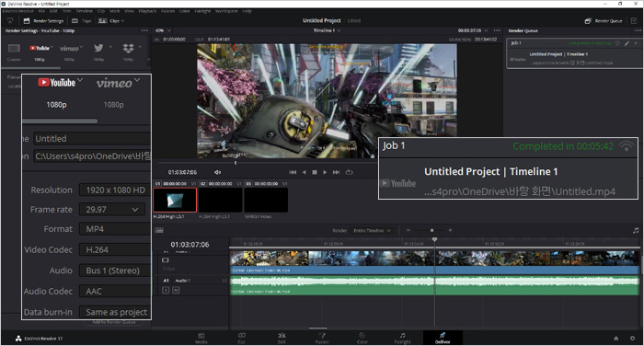Select the green audio clip in timeline
Viewport: 644px width, 346px height.
434,285
